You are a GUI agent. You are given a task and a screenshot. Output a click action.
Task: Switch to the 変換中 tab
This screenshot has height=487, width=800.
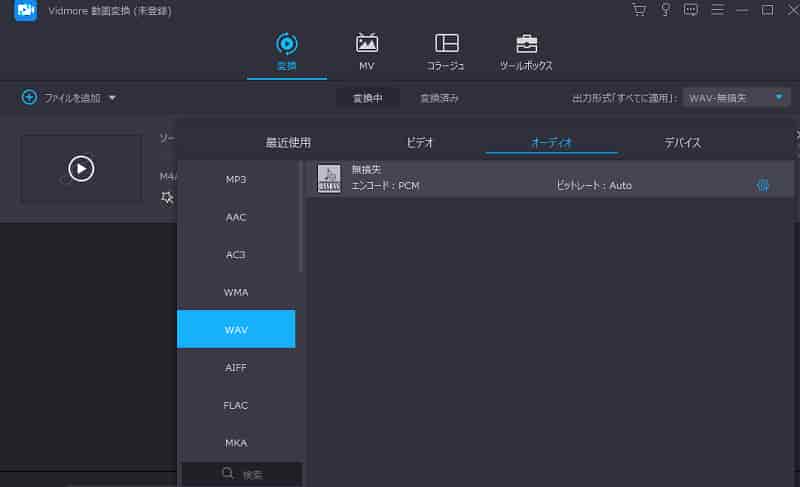(367, 98)
